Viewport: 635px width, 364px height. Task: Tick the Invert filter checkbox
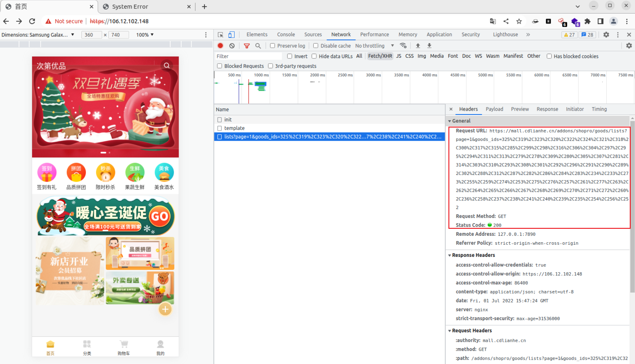[x=290, y=56]
